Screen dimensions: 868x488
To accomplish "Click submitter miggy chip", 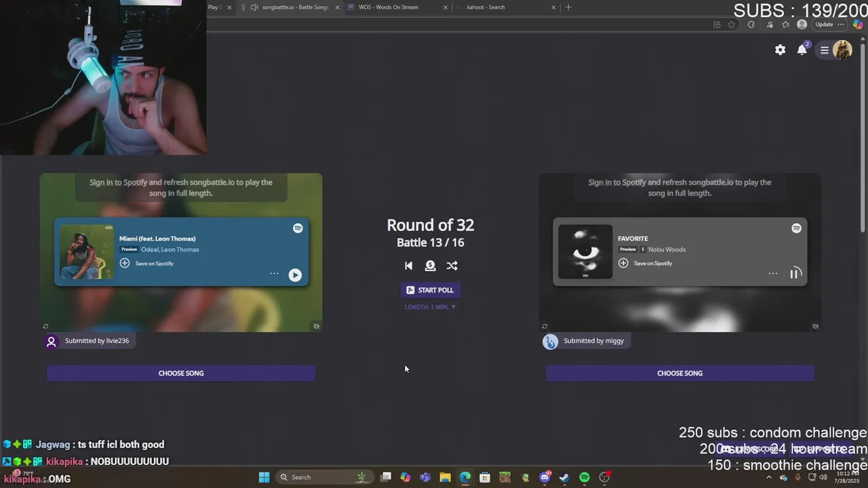I will [586, 341].
